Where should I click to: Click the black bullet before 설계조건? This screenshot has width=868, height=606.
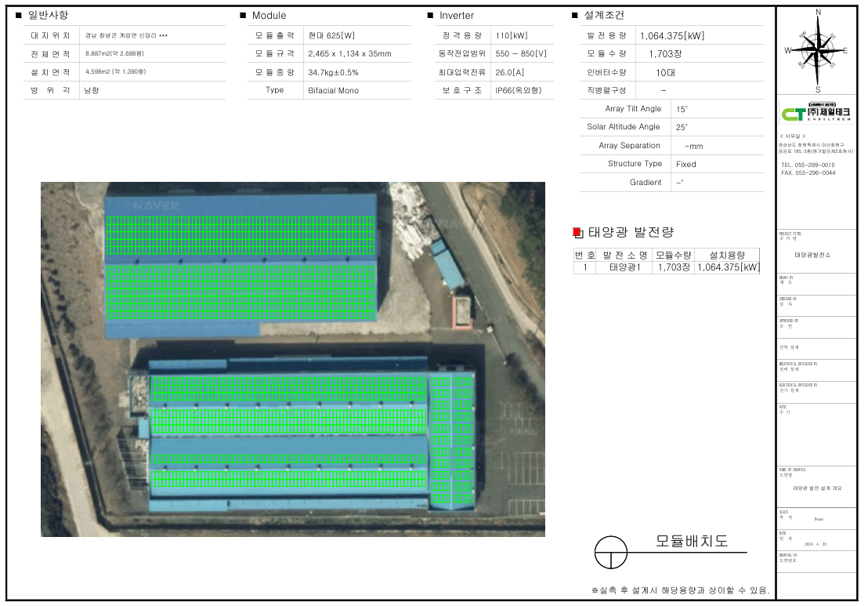[575, 16]
